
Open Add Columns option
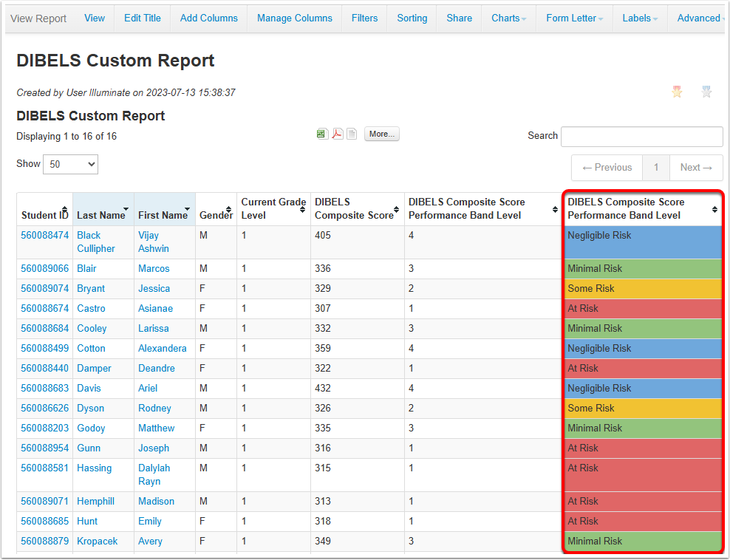209,18
